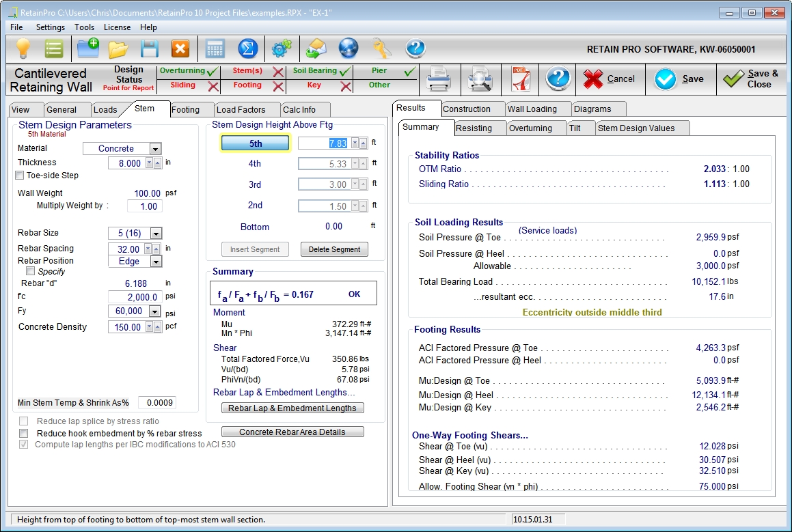The height and width of the screenshot is (532, 792).
Task: Open the green list icon in toolbar
Action: pos(53,49)
